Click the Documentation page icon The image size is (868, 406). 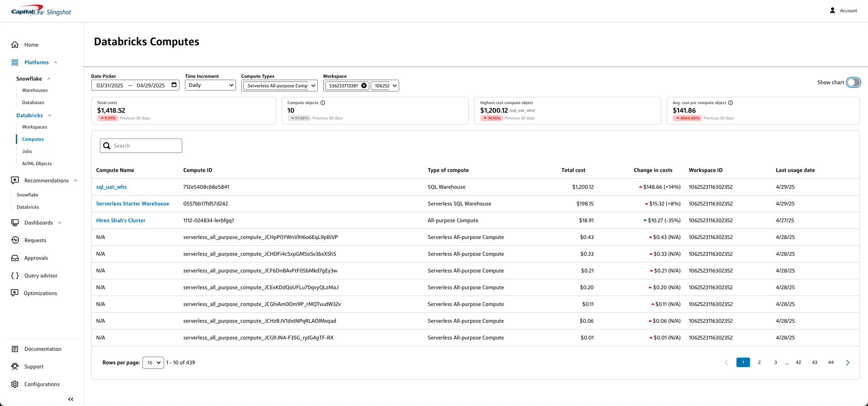coord(15,349)
